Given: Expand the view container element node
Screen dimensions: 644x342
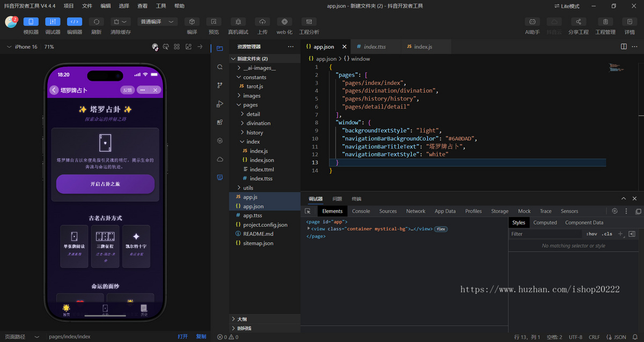Looking at the screenshot, I should pyautogui.click(x=309, y=229).
